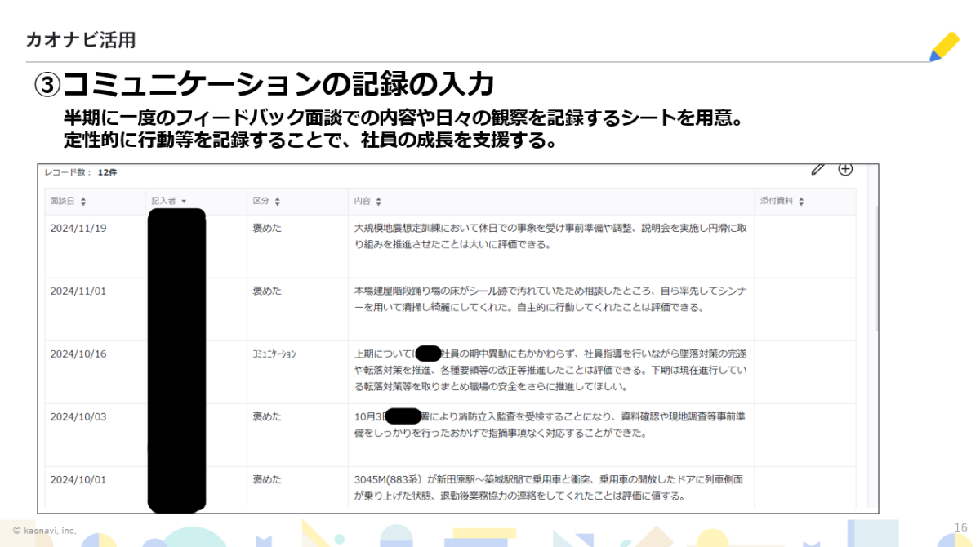The height and width of the screenshot is (547, 980).
Task: Open the 本場建屋階段踊り場 record content
Action: tap(550, 299)
